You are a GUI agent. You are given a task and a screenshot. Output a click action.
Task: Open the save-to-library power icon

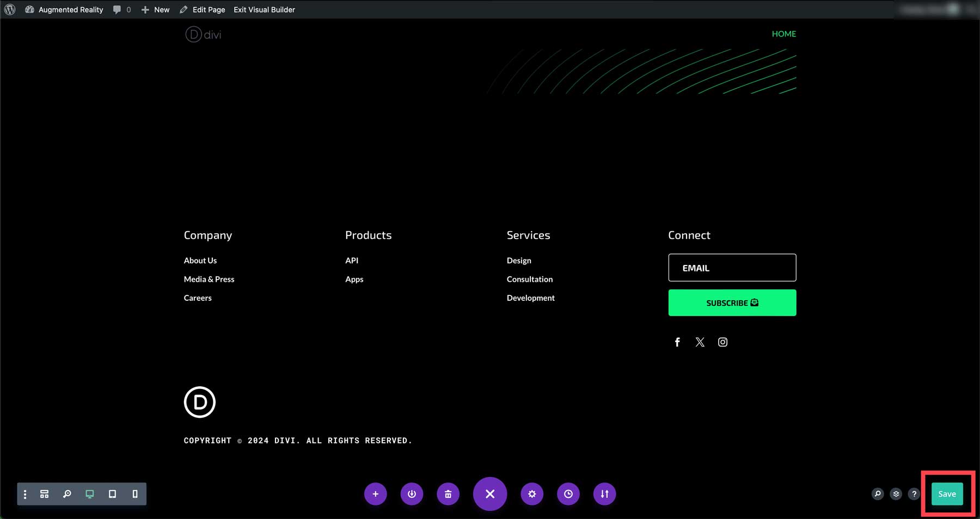click(412, 494)
